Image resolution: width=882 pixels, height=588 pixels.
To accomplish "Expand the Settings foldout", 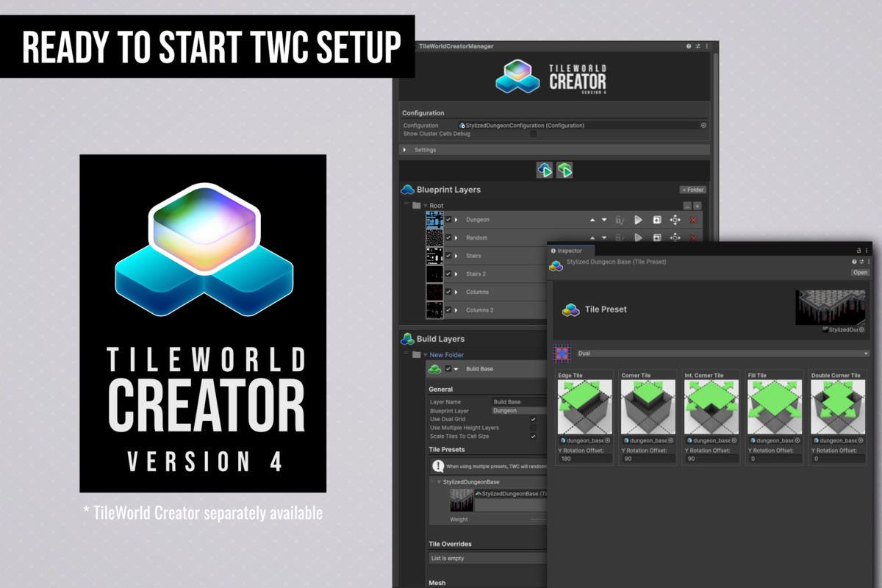I will [405, 150].
